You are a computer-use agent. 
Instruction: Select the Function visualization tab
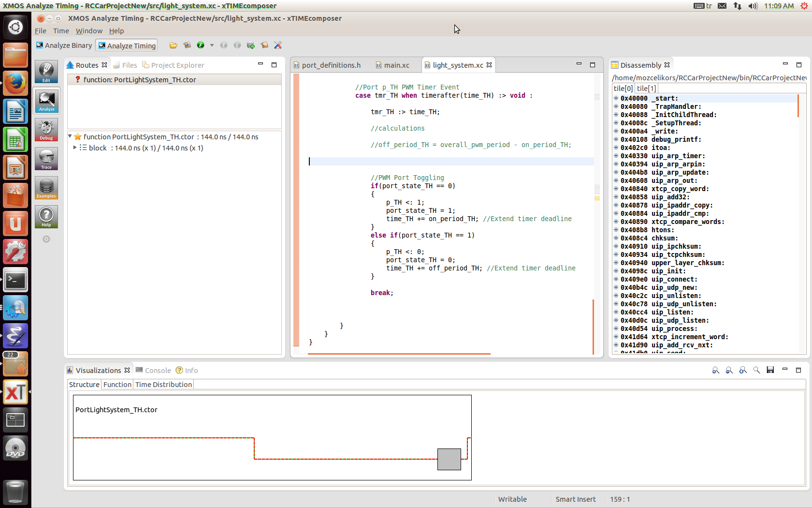(117, 385)
